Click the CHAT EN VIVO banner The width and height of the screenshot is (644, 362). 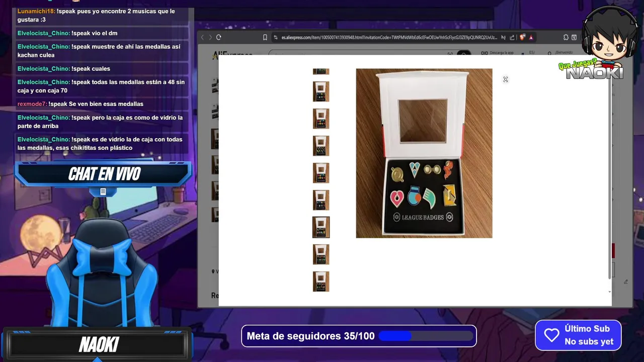104,174
